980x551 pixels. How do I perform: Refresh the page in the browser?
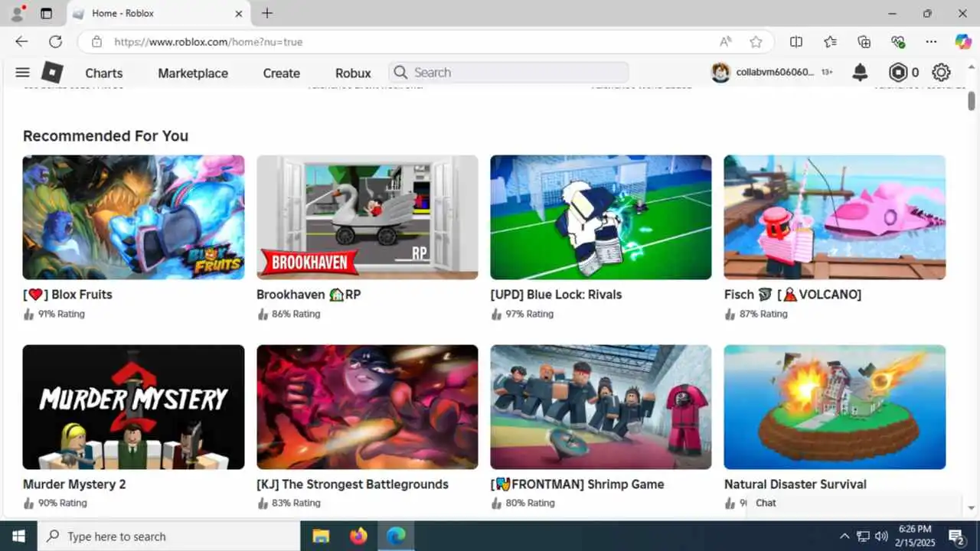pos(55,42)
